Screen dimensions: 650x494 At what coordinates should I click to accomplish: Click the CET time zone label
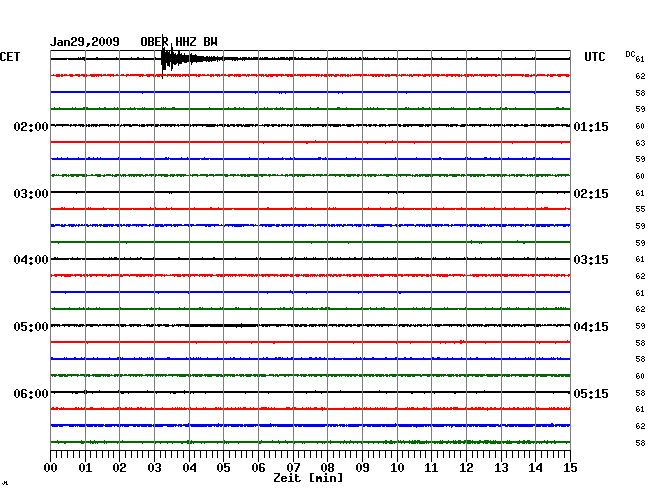click(x=10, y=57)
